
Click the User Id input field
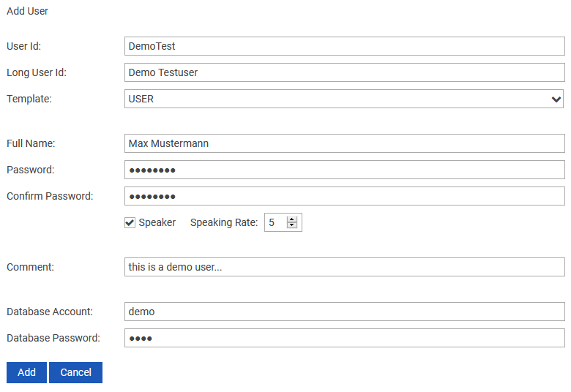click(x=344, y=46)
